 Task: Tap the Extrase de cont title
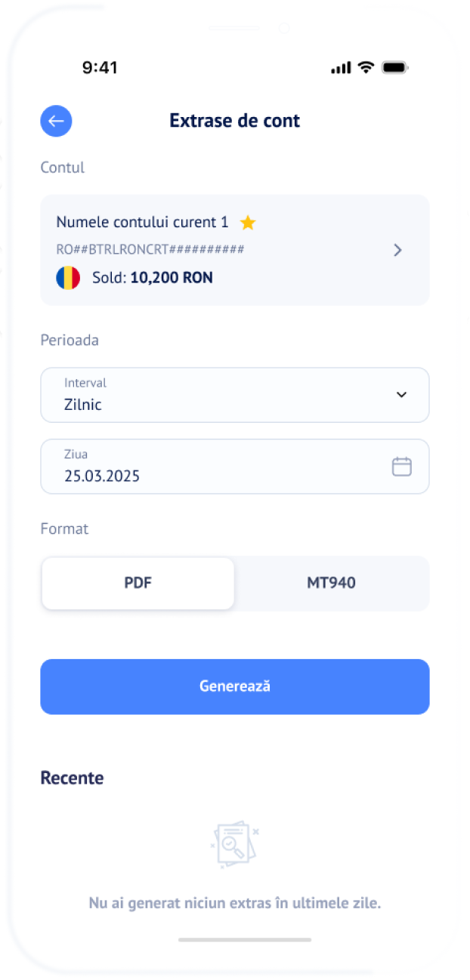(x=234, y=121)
